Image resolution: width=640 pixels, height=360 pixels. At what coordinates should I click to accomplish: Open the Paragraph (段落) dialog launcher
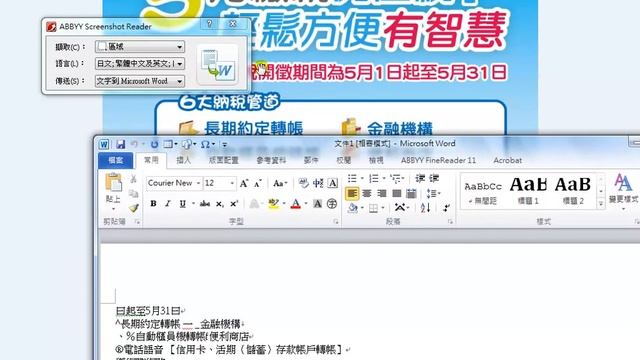[x=450, y=222]
